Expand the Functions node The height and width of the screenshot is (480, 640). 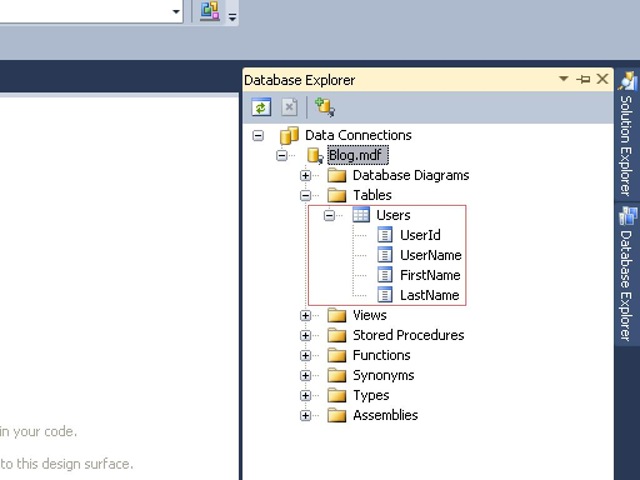(x=305, y=356)
